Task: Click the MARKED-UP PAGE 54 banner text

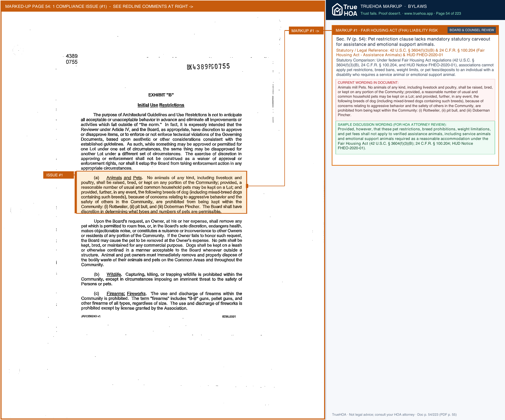Action: coord(99,6)
